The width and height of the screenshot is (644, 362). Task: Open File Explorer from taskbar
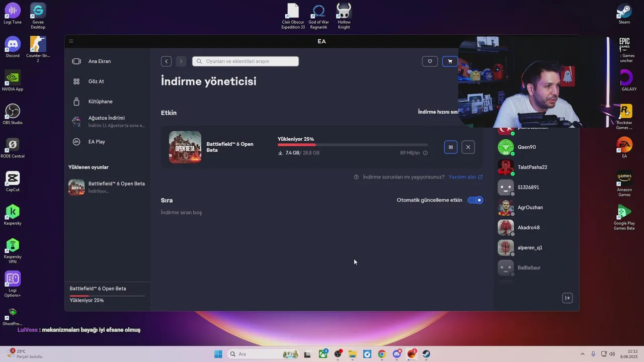point(352,354)
